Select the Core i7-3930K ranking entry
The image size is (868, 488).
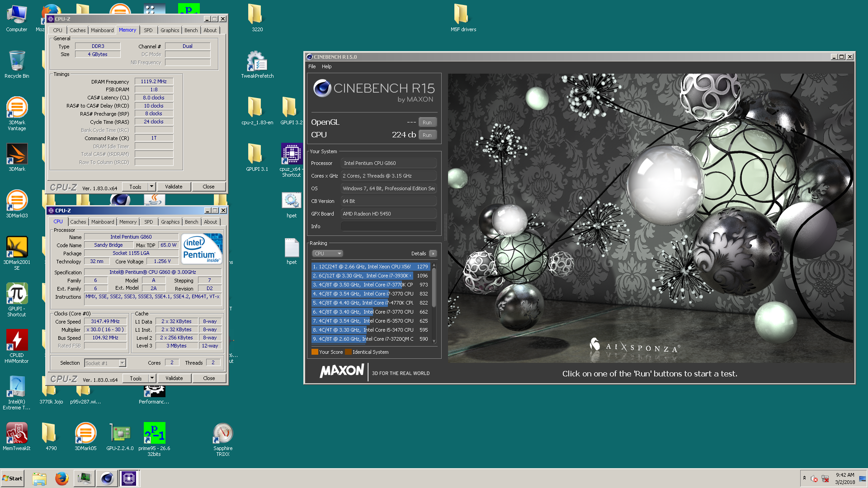tap(370, 276)
